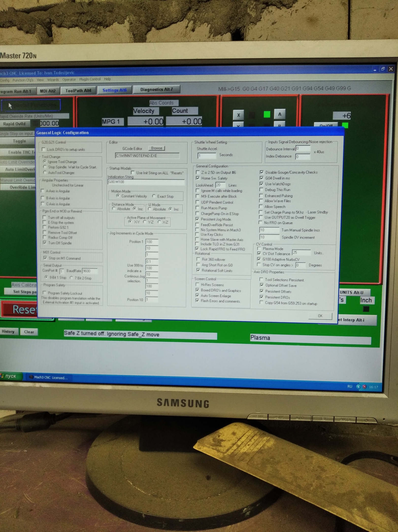Screen dimensions: 398x532
Task: Switch to the ToolPath Alt4 tab
Action: [78, 91]
